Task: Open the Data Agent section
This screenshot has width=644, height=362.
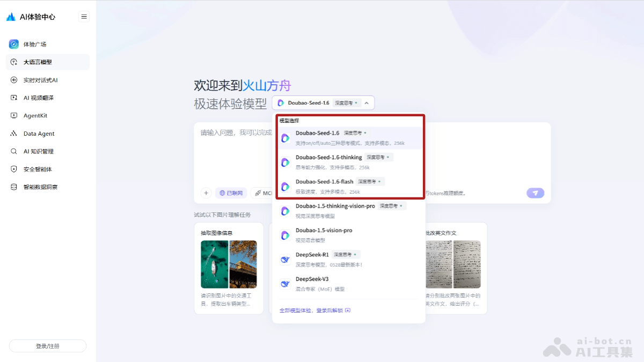Action: [34, 133]
